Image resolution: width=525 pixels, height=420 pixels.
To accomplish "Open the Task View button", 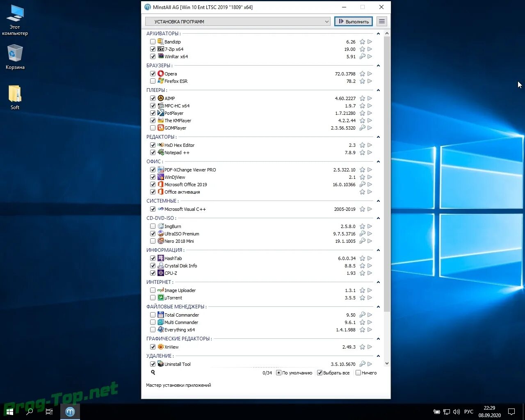I will [49, 411].
